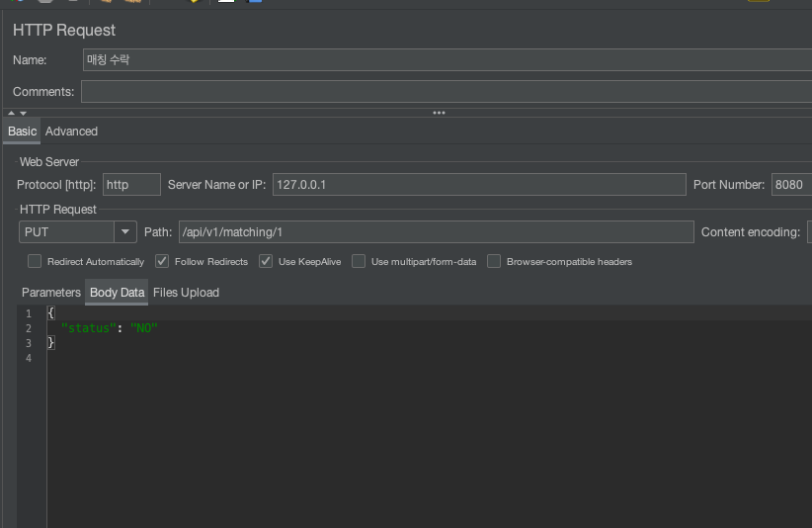Viewport: 812px width, 528px height.
Task: Collapse the header panel with the up arrow
Action: (12, 113)
